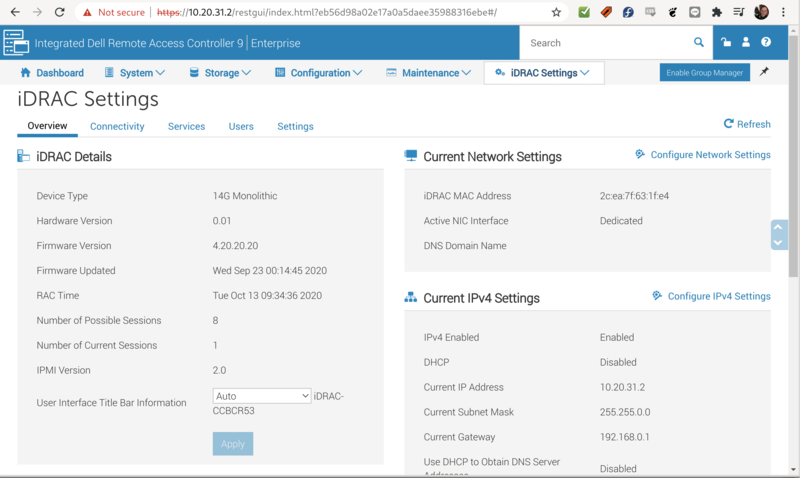Click the Current IP Address value 10.20.31.2
The height and width of the screenshot is (478, 800).
pyautogui.click(x=622, y=387)
